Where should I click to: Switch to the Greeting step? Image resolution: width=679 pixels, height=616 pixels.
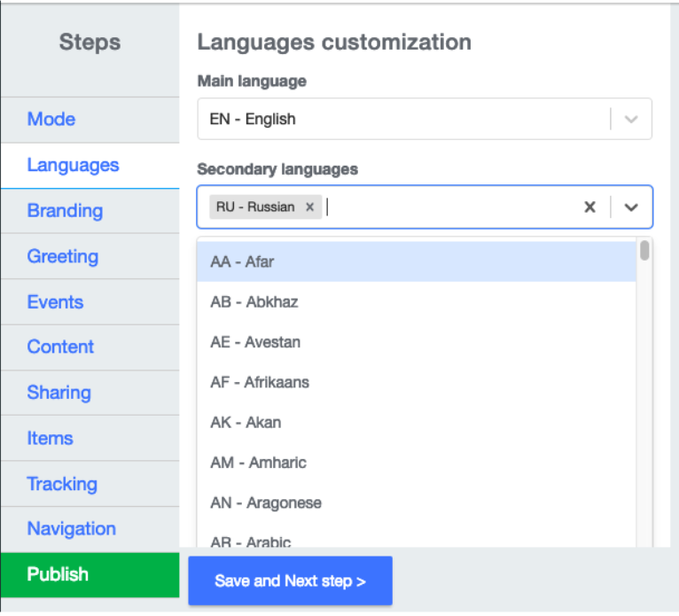click(x=63, y=257)
